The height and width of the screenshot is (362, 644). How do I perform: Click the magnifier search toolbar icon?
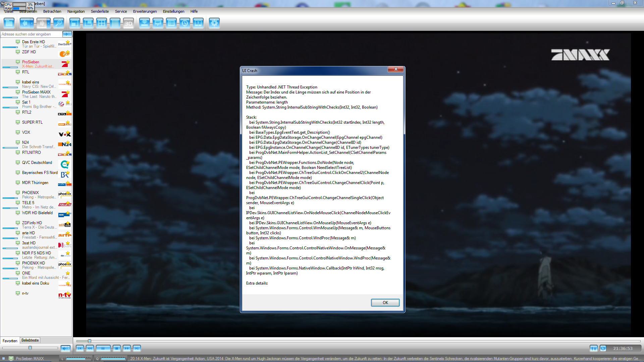58,23
